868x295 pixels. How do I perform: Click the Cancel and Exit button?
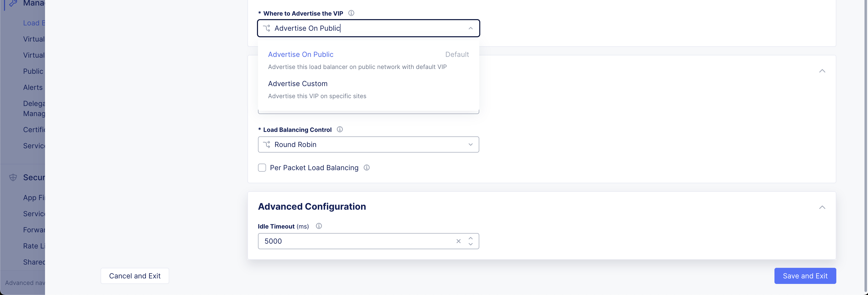point(135,276)
